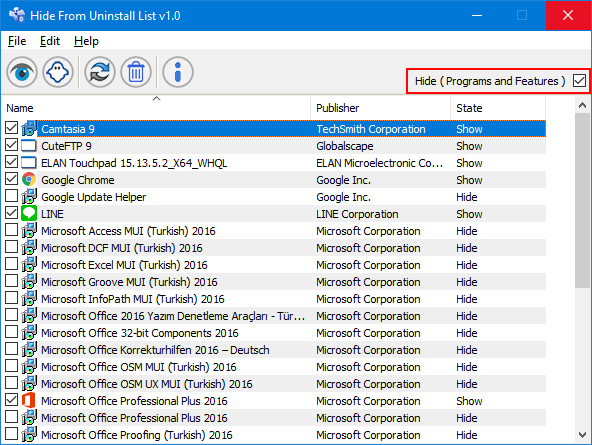Select the ELAN Touchpad list row
The width and height of the screenshot is (592, 445).
[275, 163]
